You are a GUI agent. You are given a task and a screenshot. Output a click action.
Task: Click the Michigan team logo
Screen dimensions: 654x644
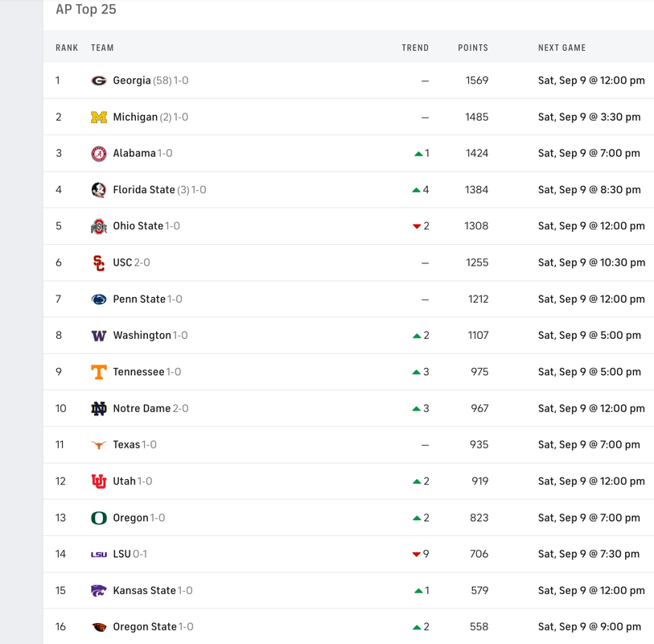99,118
